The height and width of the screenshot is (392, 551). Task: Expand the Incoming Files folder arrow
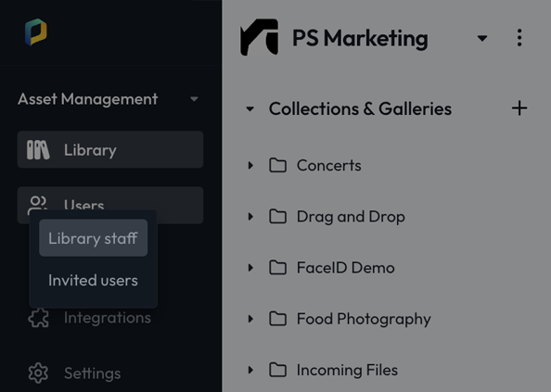coord(250,370)
